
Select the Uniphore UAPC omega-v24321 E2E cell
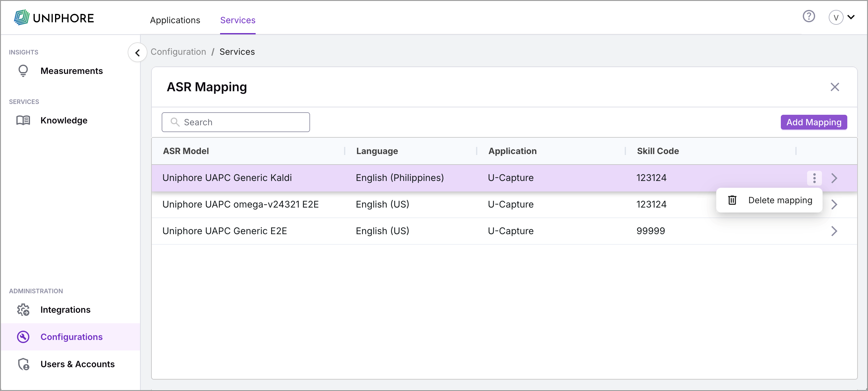pos(240,204)
